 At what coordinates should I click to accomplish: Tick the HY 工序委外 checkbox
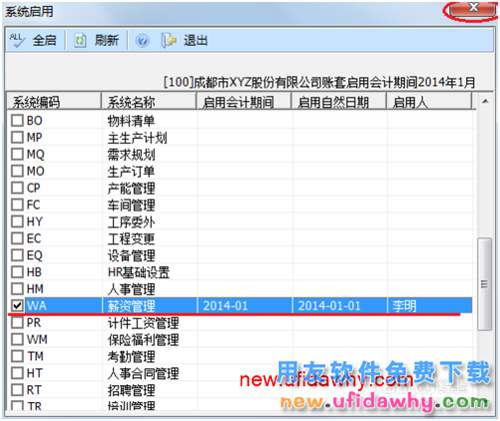coord(17,221)
